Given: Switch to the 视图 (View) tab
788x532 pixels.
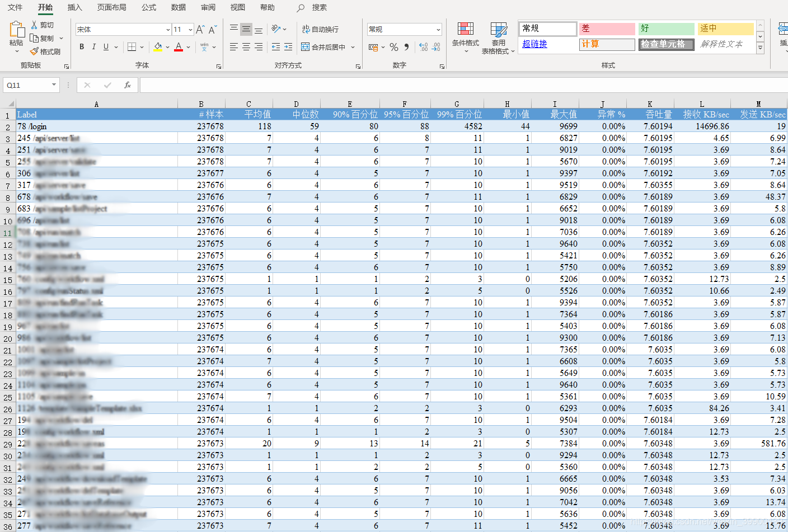Looking at the screenshot, I should [x=238, y=7].
